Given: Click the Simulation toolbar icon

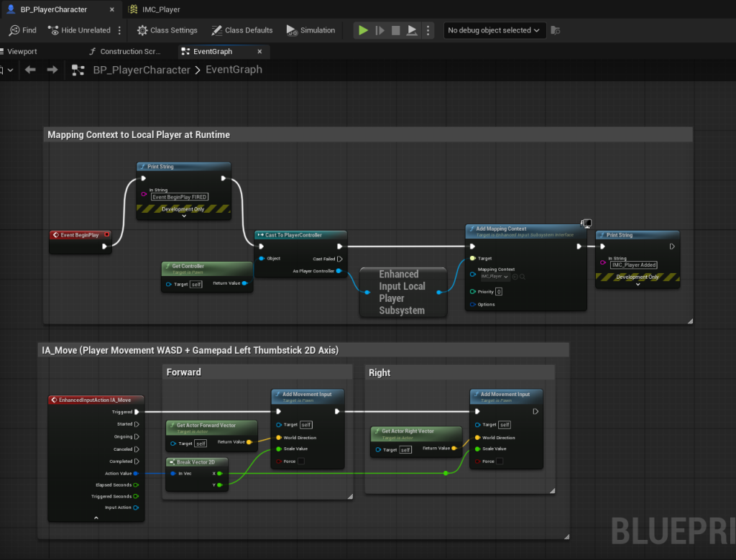Looking at the screenshot, I should coord(291,30).
